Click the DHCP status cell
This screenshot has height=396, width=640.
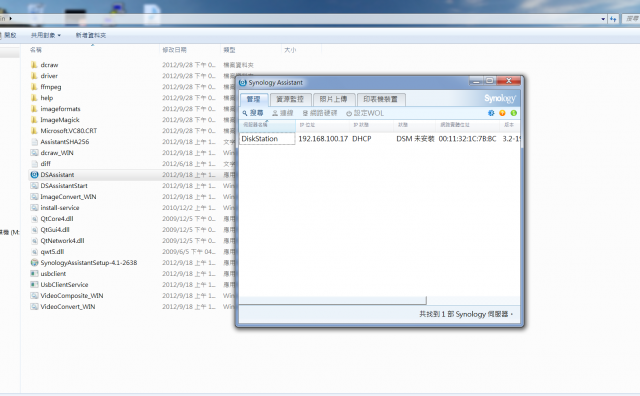click(x=362, y=139)
